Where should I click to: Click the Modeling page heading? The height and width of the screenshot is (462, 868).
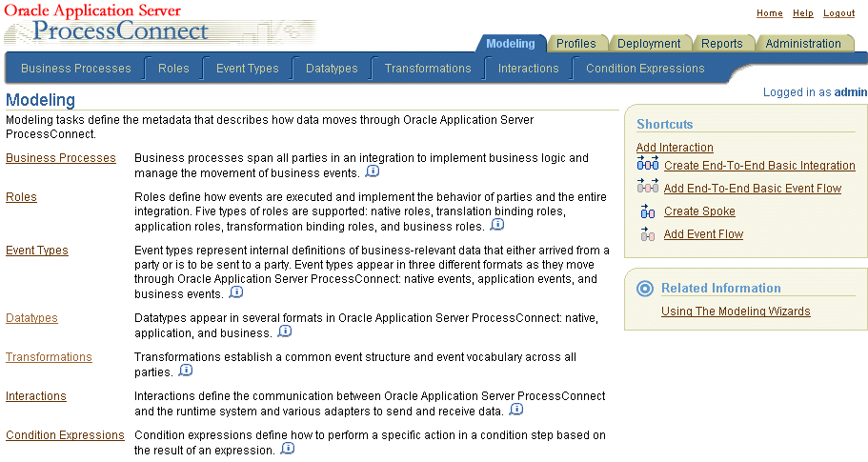(40, 100)
